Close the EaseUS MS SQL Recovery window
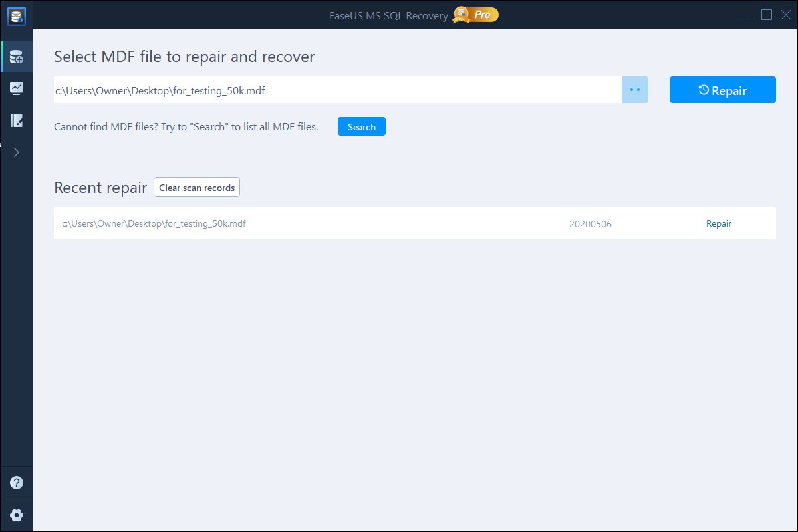Viewport: 798px width, 532px height. tap(785, 15)
